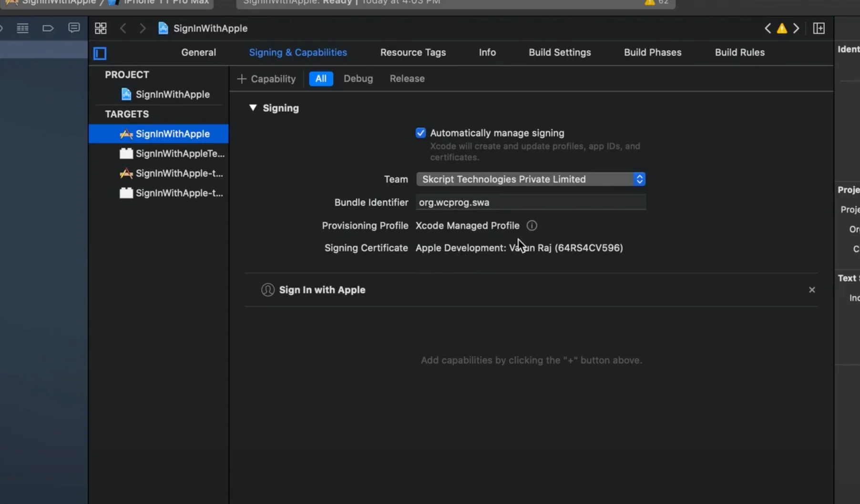
Task: Go back with the left chevron
Action: coord(123,28)
